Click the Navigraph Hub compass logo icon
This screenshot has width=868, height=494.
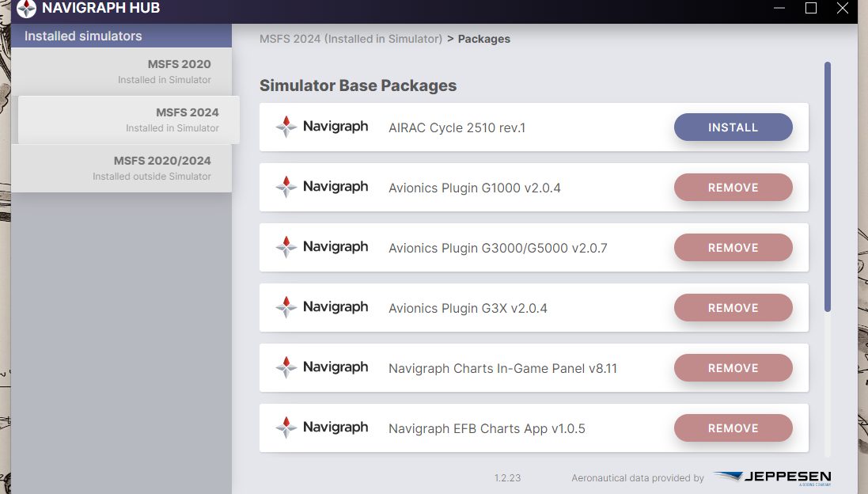(x=26, y=9)
